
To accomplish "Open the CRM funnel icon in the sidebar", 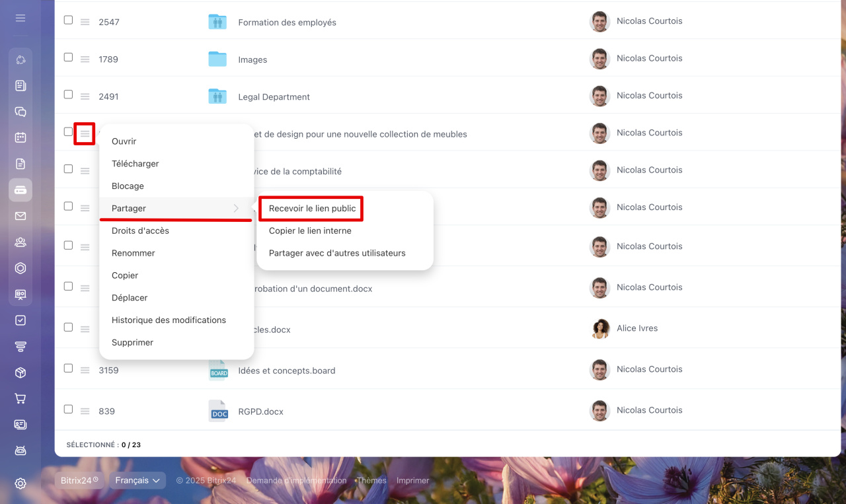I will [x=20, y=346].
